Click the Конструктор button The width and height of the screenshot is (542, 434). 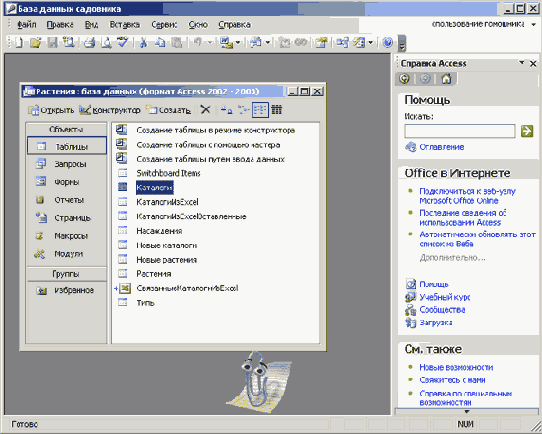pos(110,110)
